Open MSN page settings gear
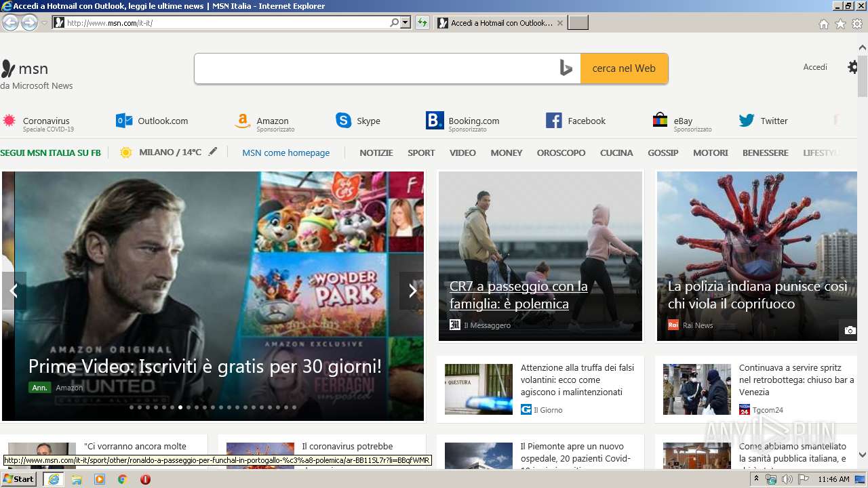 [x=853, y=67]
